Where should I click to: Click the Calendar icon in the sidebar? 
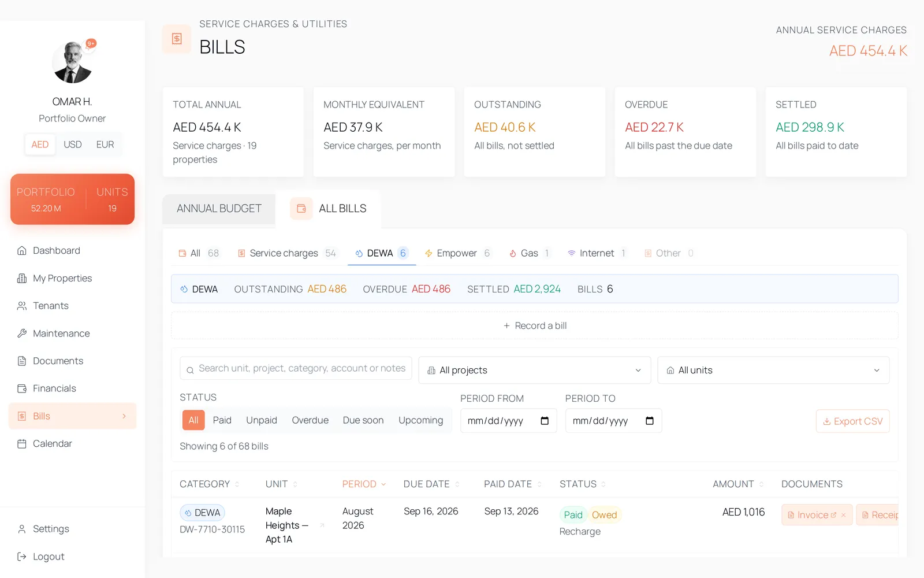(x=22, y=444)
